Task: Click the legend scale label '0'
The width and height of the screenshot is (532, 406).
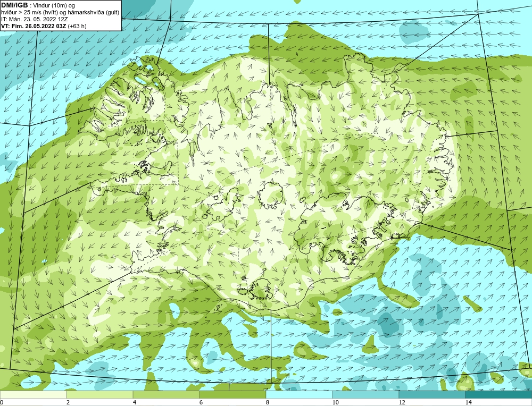Action: [2, 402]
